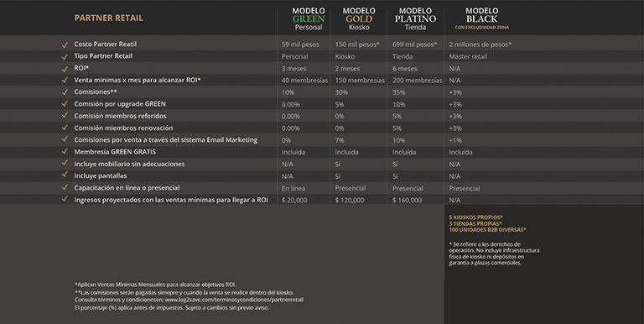The height and width of the screenshot is (324, 644).
Task: Choose the Modelo PLATINO Tienda column header
Action: [x=415, y=19]
